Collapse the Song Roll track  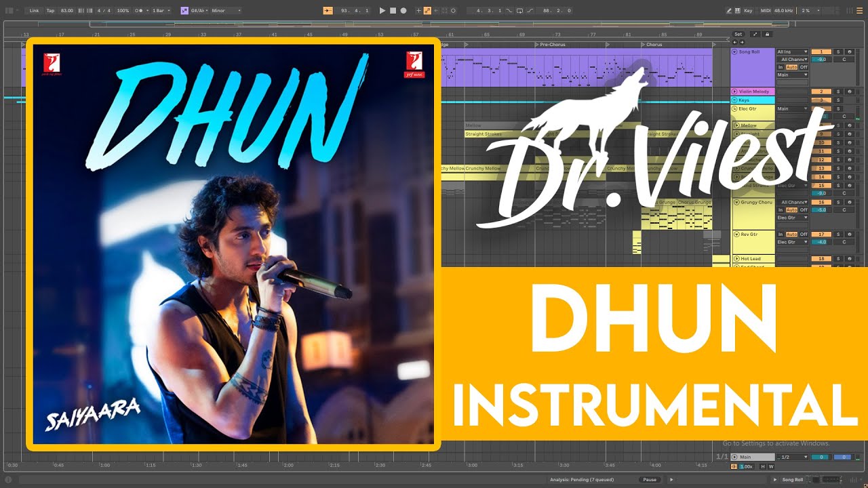(x=734, y=52)
